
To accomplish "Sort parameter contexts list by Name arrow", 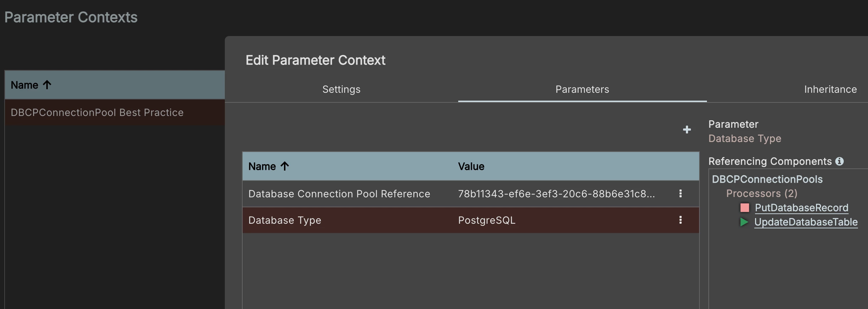I will (x=47, y=85).
